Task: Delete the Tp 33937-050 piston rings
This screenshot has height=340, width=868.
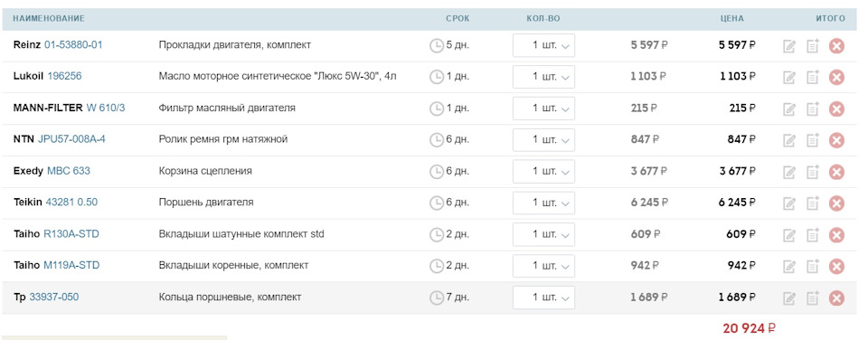Action: [x=836, y=298]
